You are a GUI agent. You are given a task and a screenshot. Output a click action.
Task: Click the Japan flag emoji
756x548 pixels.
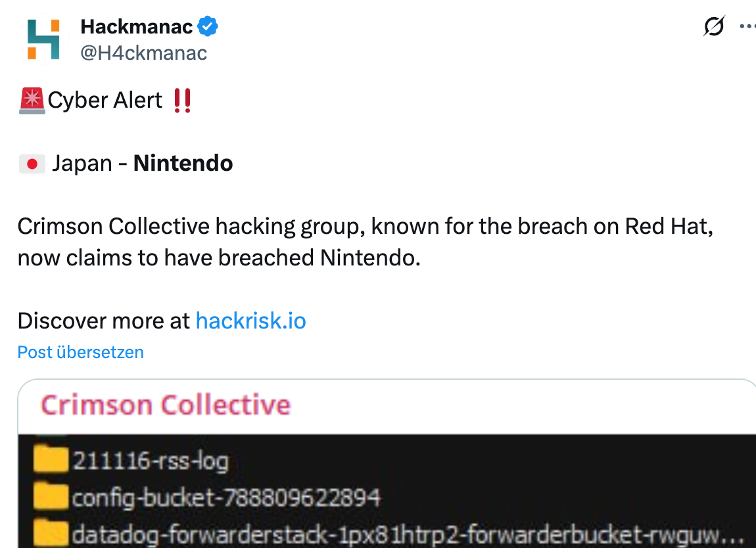(32, 164)
